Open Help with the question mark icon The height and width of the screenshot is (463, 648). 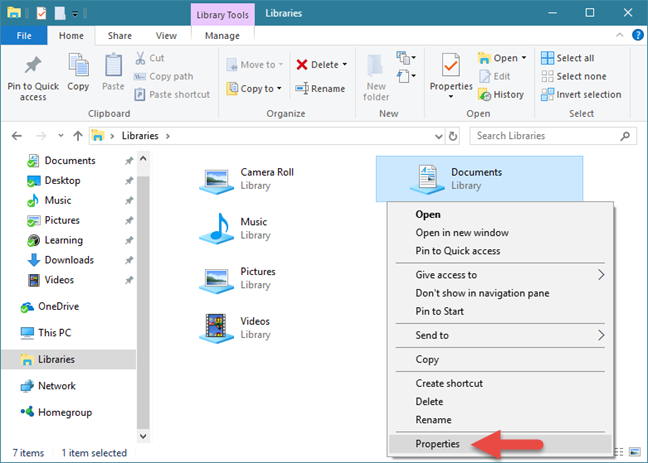pyautogui.click(x=638, y=35)
